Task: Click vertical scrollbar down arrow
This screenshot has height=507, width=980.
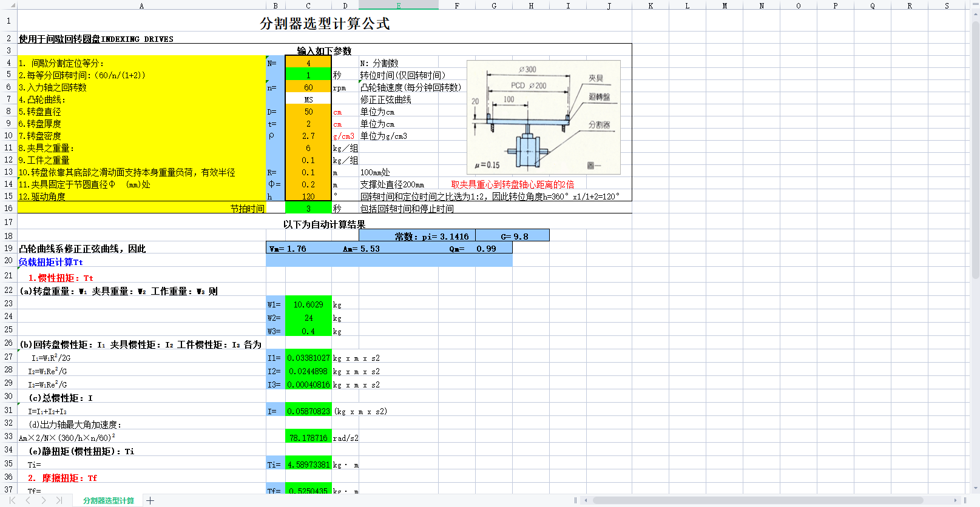Action: 975,488
